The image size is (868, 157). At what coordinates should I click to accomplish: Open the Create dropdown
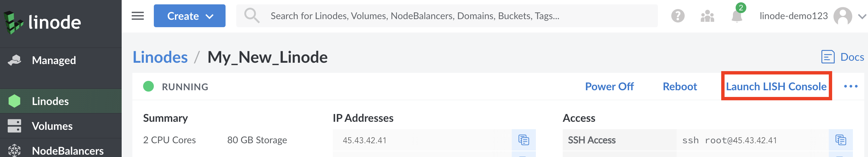point(189,16)
